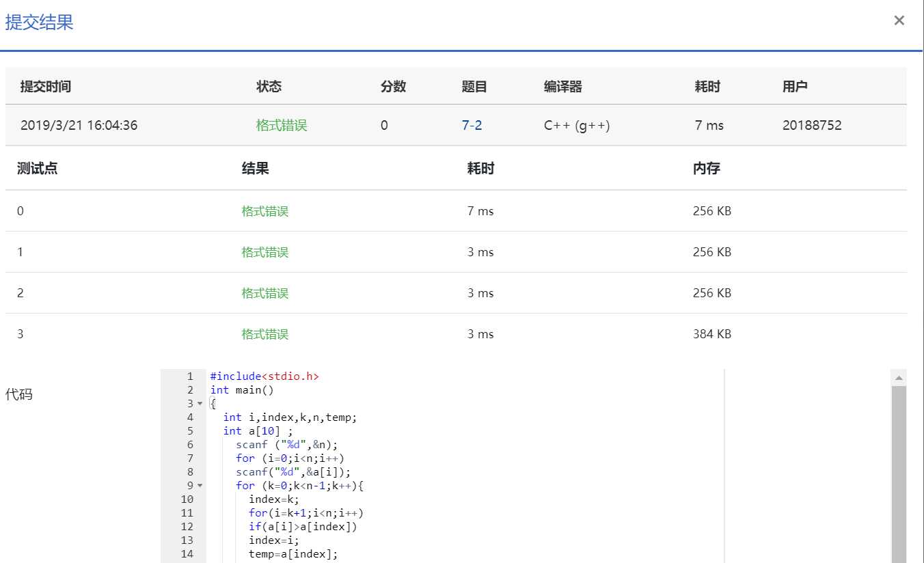This screenshot has width=924, height=563.
Task: Click the 题目 column header
Action: pyautogui.click(x=474, y=87)
